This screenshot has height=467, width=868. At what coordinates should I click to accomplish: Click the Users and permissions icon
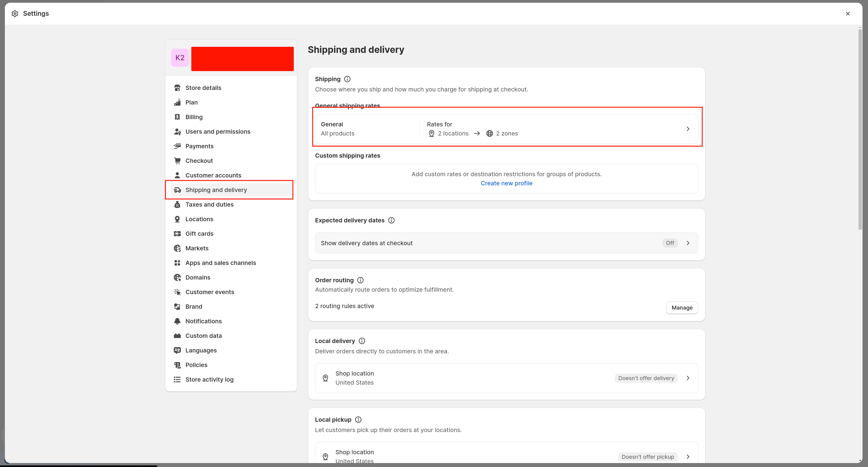point(177,132)
